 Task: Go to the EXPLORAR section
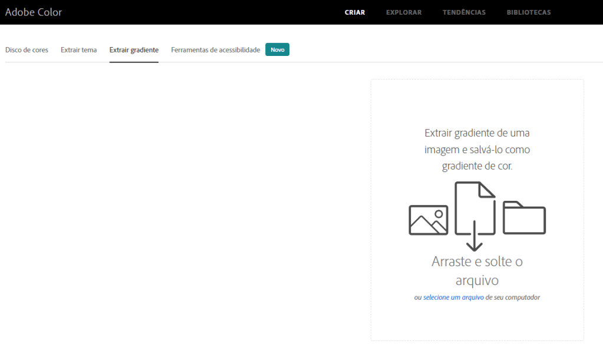404,12
